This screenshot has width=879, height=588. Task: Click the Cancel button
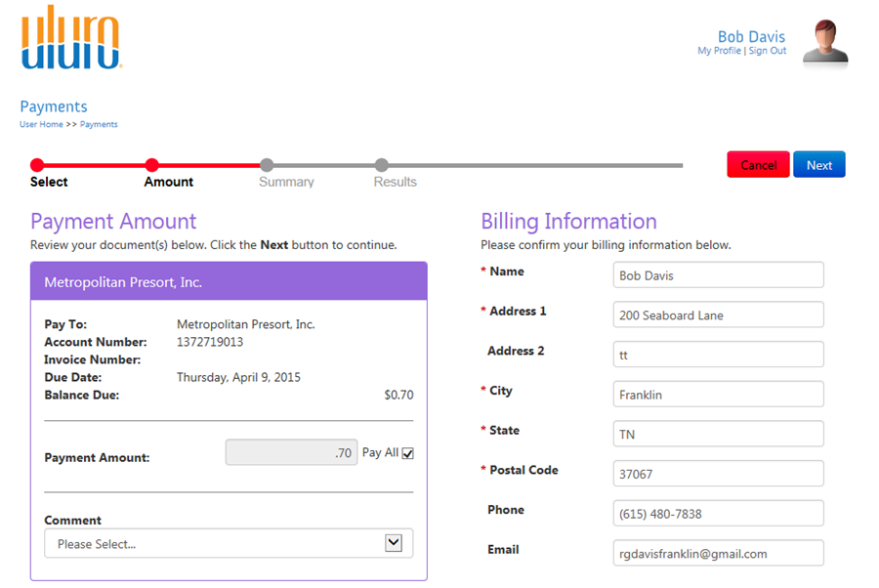[758, 164]
